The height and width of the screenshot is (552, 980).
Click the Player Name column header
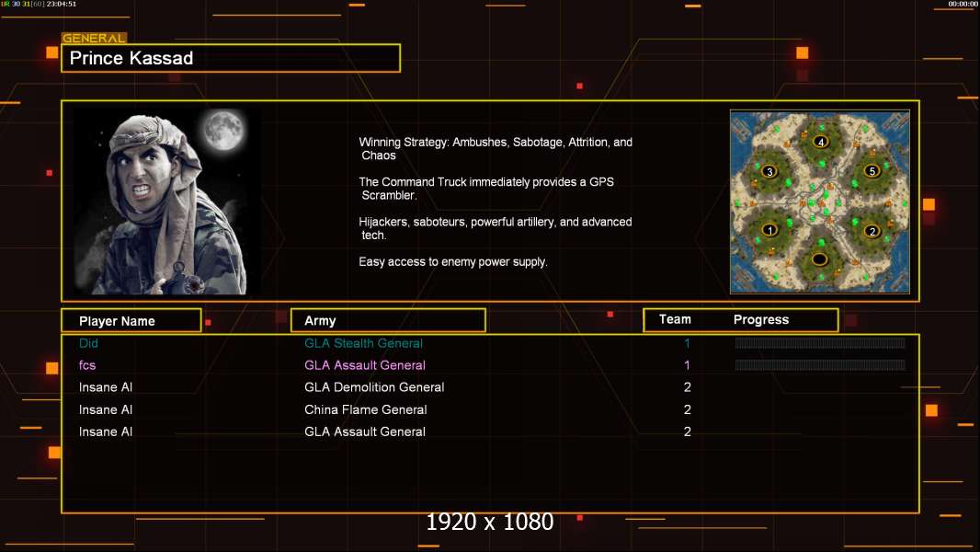pyautogui.click(x=131, y=321)
